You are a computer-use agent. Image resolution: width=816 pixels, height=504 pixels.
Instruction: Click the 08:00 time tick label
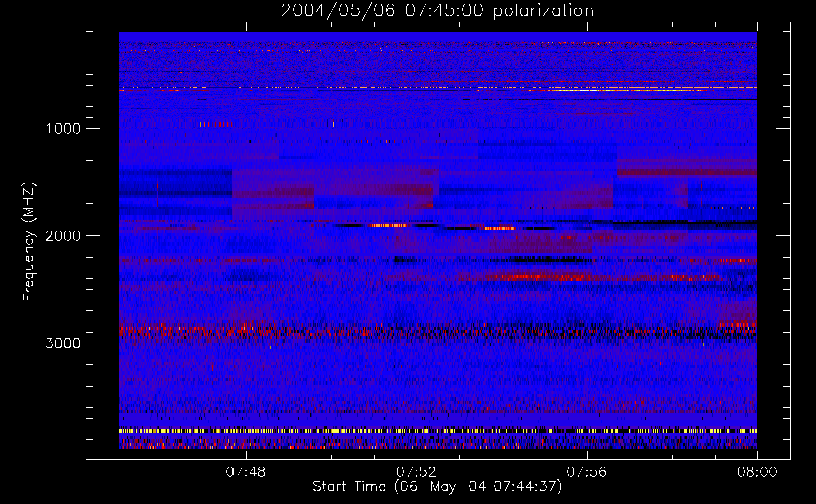pos(757,472)
